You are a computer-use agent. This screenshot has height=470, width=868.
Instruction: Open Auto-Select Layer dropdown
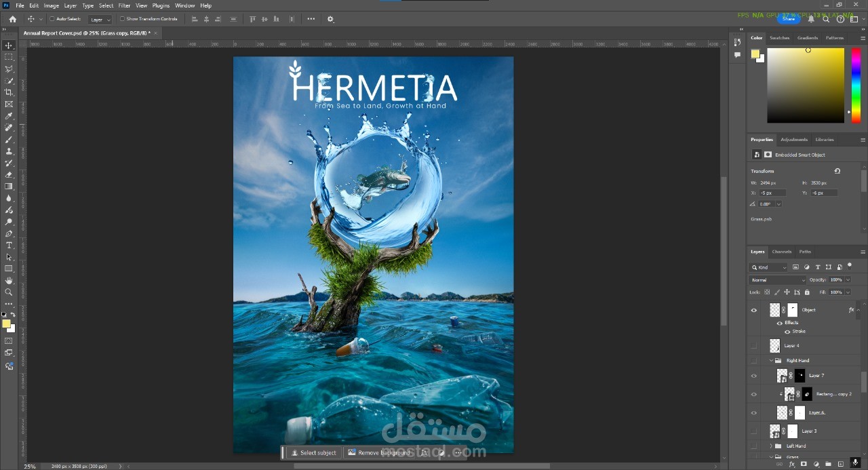[x=100, y=20]
